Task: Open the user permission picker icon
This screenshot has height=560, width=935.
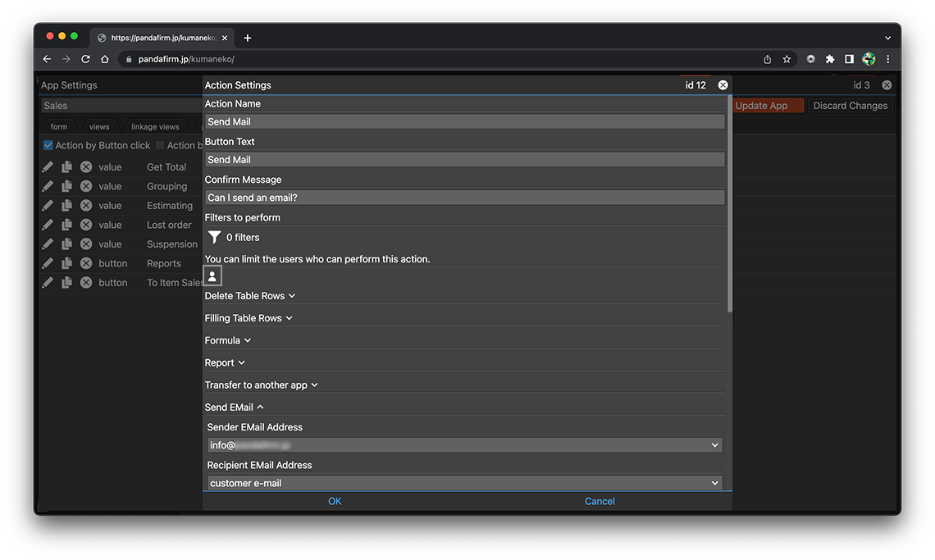Action: pos(212,277)
